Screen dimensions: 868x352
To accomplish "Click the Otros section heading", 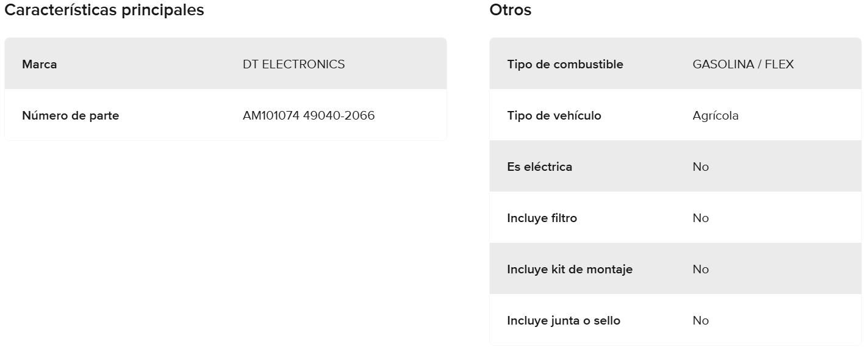I will (511, 10).
